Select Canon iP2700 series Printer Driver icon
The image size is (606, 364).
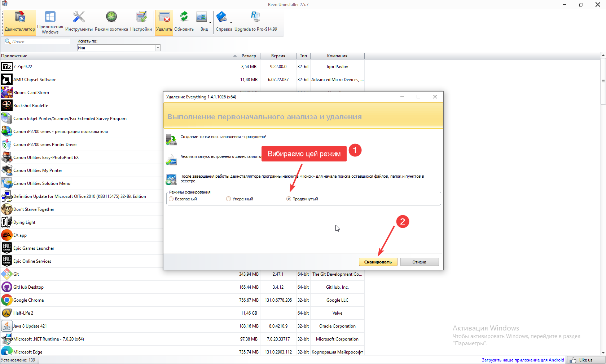(7, 145)
